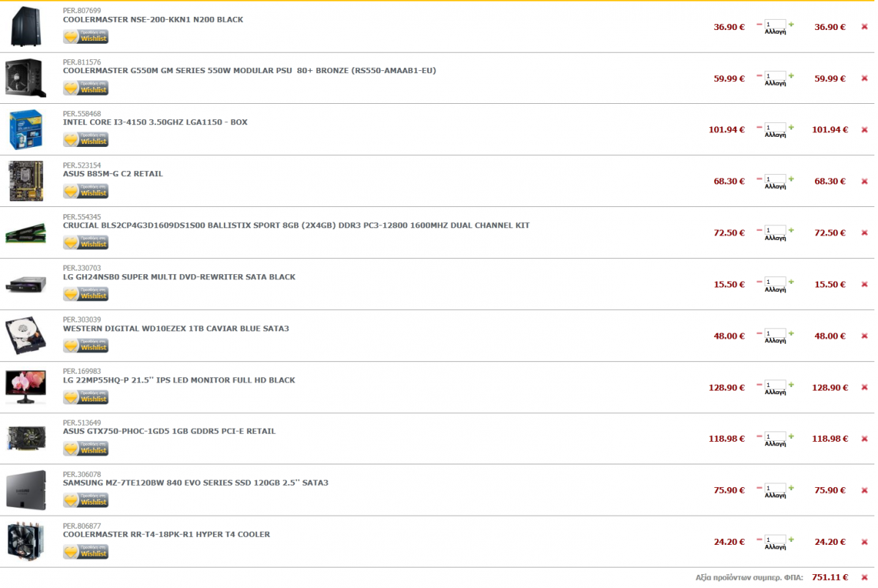The width and height of the screenshot is (878, 588).
Task: Open ASUS GTX750-PHOC-1GD5 product link
Action: (169, 431)
